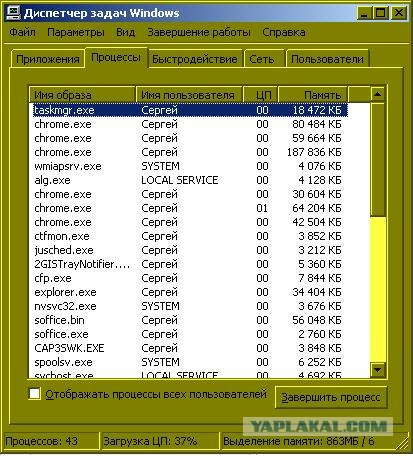
Task: Select the nvsvc32.exe process
Action: coord(190,306)
